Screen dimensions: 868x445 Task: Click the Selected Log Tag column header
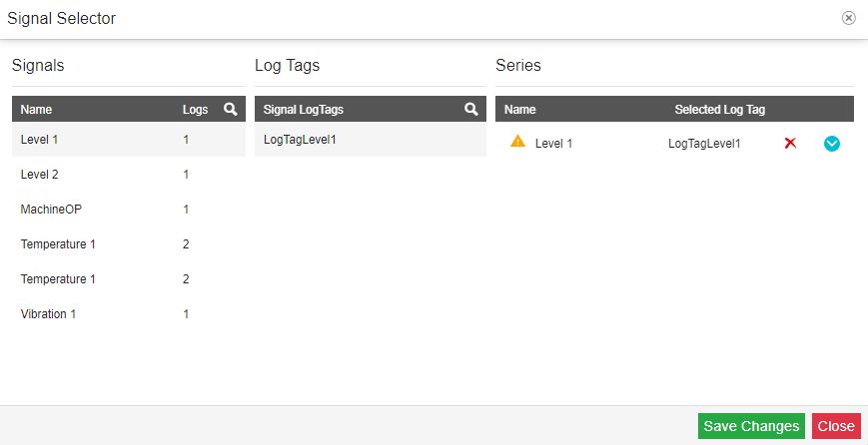tap(719, 110)
